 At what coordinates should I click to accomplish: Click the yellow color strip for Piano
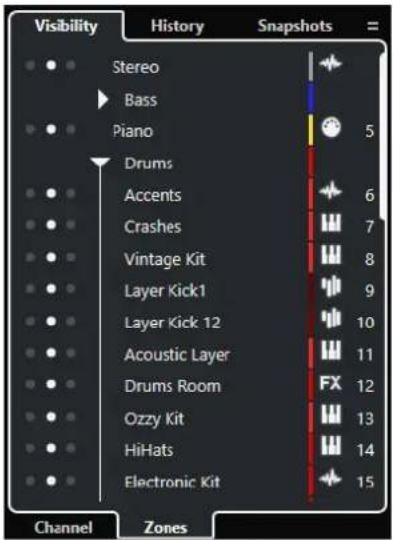click(x=311, y=130)
